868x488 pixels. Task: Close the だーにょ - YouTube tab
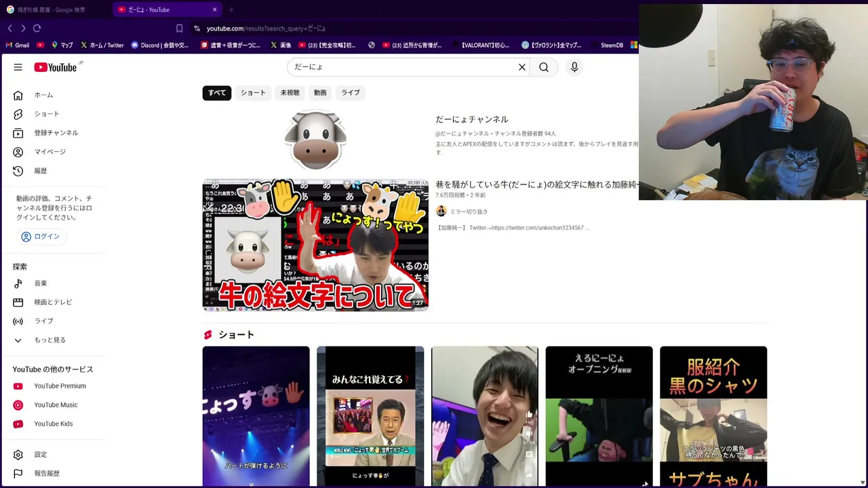(x=215, y=9)
